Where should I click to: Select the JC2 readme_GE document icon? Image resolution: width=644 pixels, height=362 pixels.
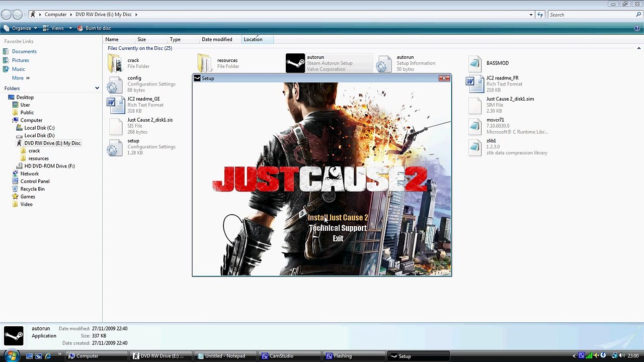tap(115, 105)
